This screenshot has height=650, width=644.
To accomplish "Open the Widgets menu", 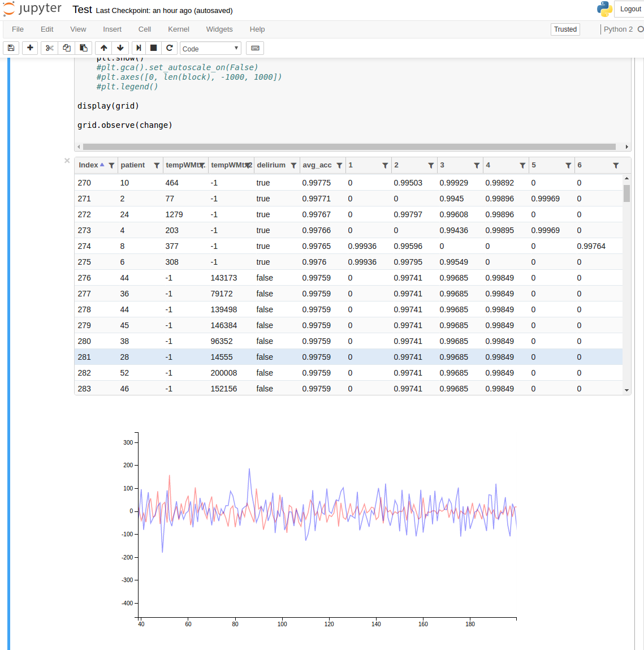I will pos(219,29).
